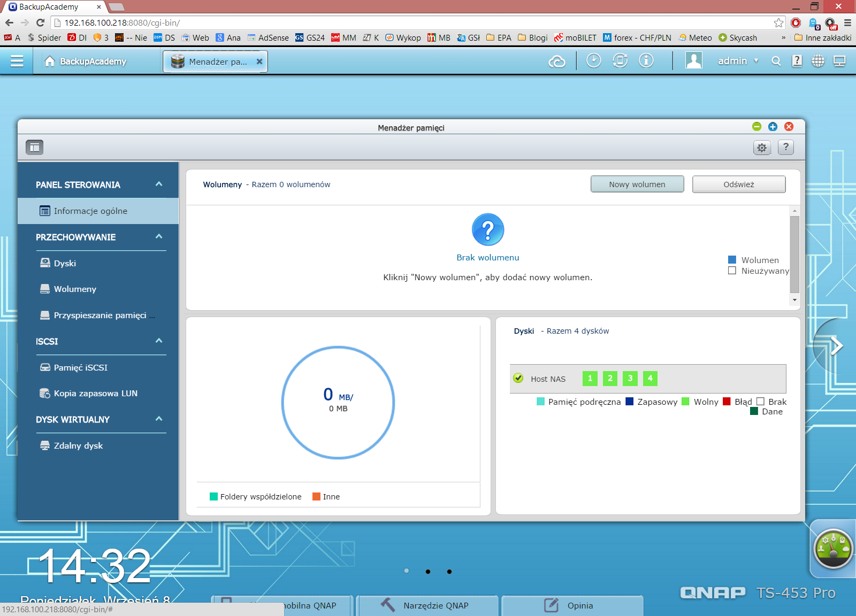Select disk 3 on Host NAS

[630, 379]
